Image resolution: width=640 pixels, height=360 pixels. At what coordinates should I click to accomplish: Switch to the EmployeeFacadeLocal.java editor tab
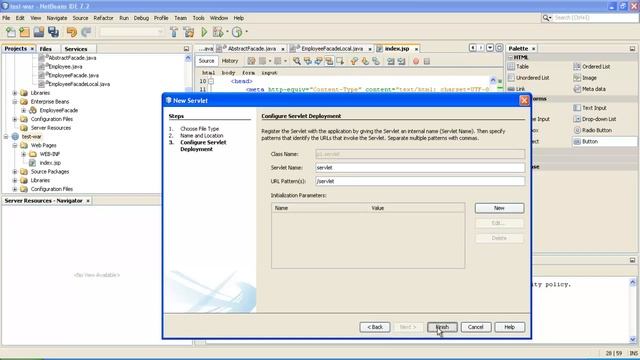(x=331, y=49)
